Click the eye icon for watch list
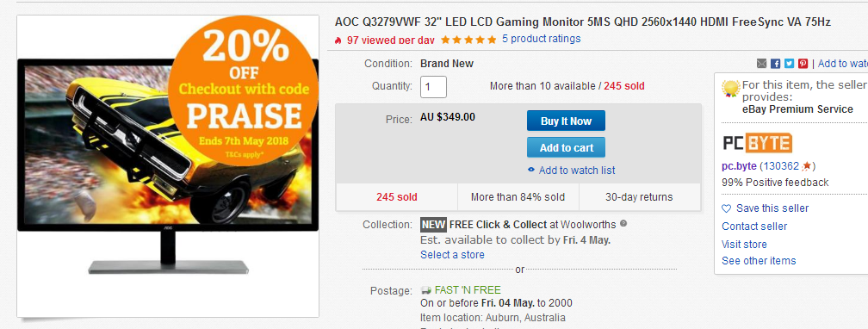 (531, 170)
